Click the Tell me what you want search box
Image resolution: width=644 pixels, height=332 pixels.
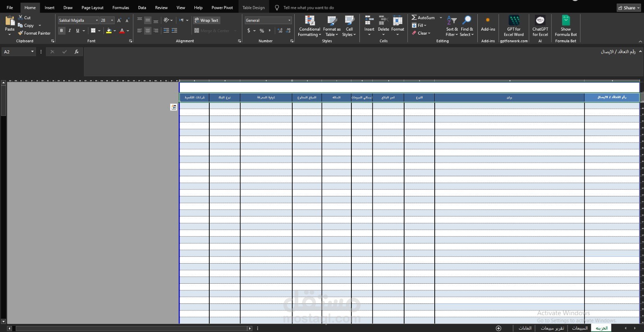(x=308, y=8)
